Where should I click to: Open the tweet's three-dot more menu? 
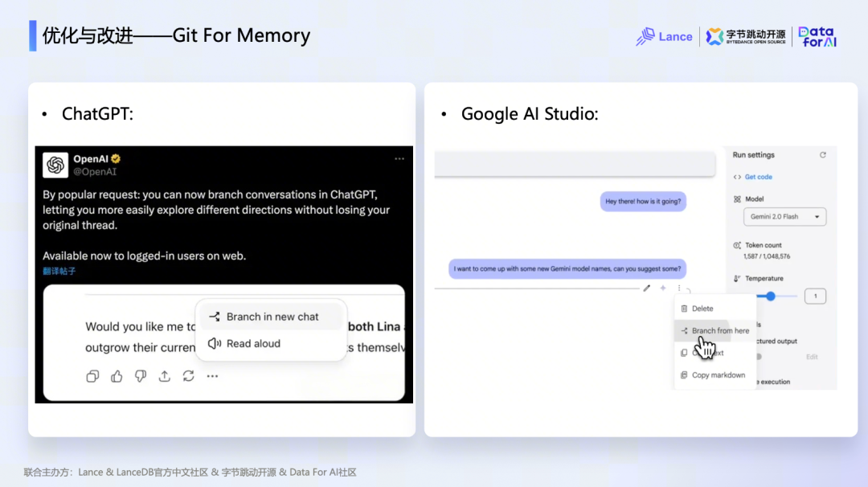[399, 159]
